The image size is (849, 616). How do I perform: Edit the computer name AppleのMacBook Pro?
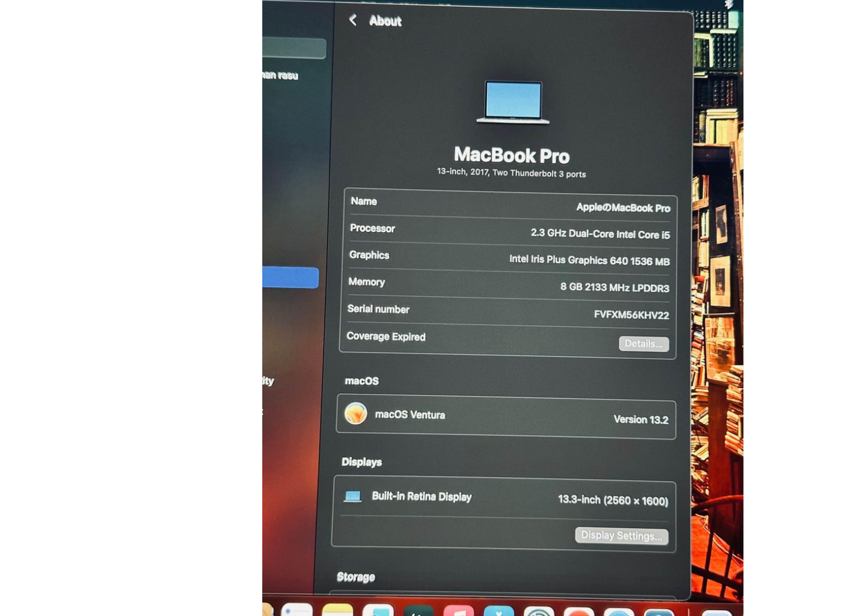pos(623,208)
